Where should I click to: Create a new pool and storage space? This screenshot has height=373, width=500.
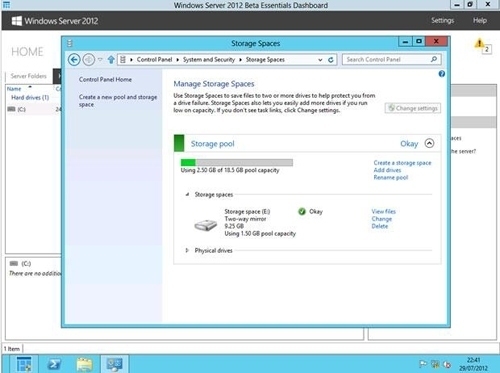(118, 101)
